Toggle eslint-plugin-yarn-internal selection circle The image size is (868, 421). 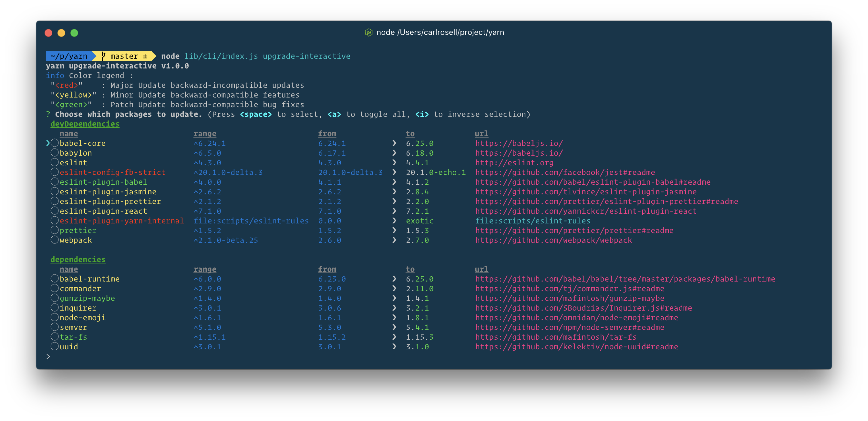point(55,221)
